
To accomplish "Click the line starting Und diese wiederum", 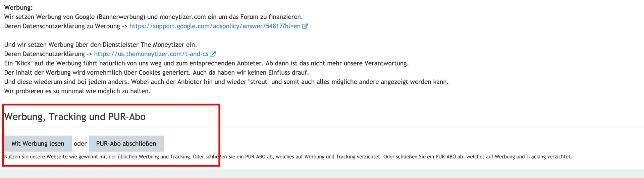I will tap(226, 82).
